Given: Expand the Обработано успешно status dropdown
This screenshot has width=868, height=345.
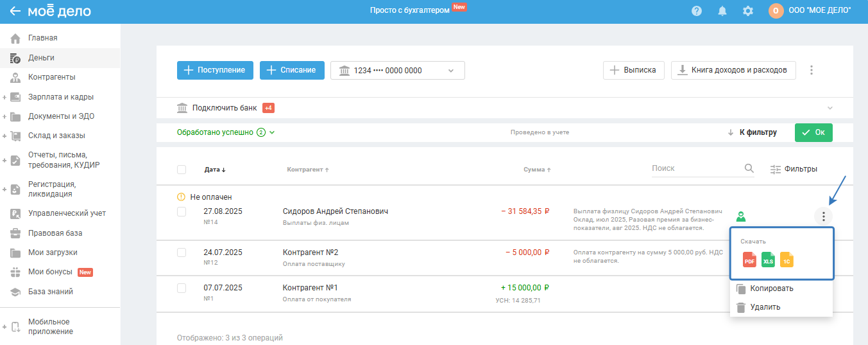Looking at the screenshot, I should point(272,132).
